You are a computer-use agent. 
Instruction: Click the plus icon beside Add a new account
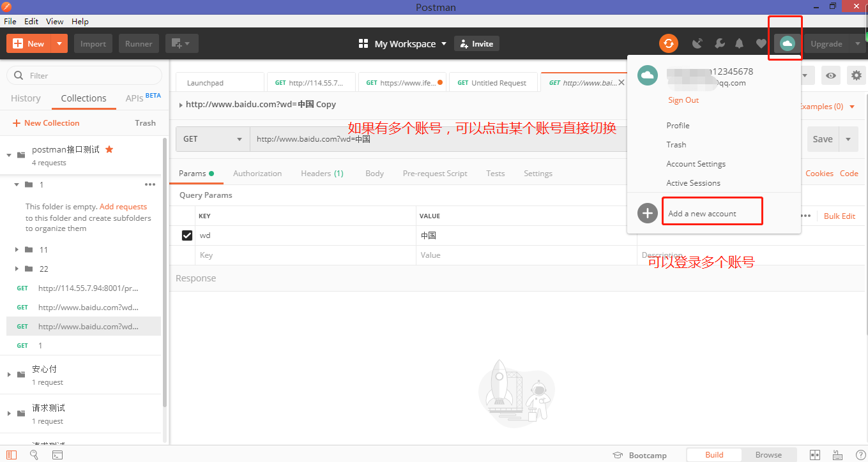pyautogui.click(x=648, y=213)
